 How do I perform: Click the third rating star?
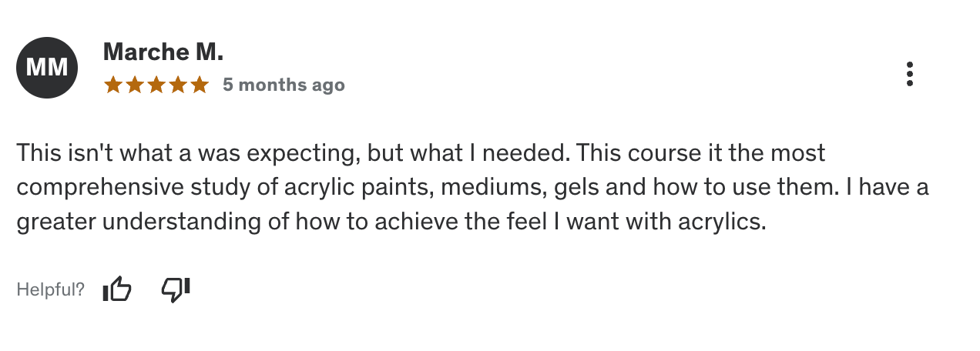(156, 85)
